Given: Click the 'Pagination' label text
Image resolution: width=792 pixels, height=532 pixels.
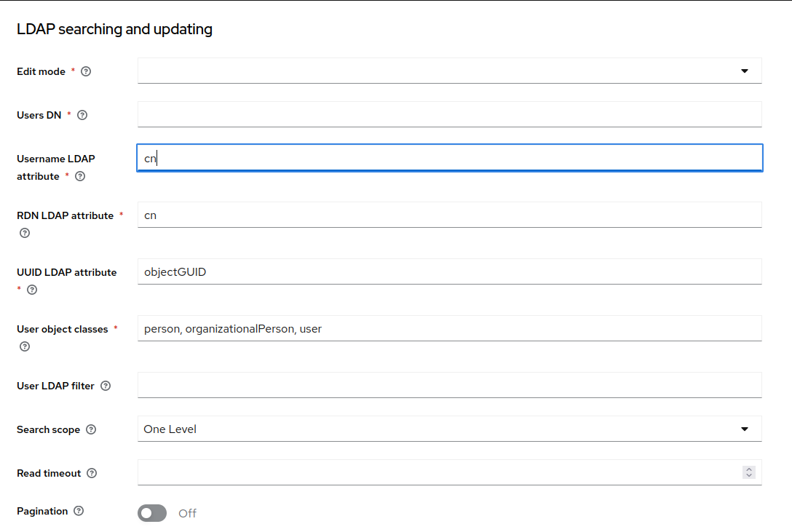Looking at the screenshot, I should [x=42, y=511].
